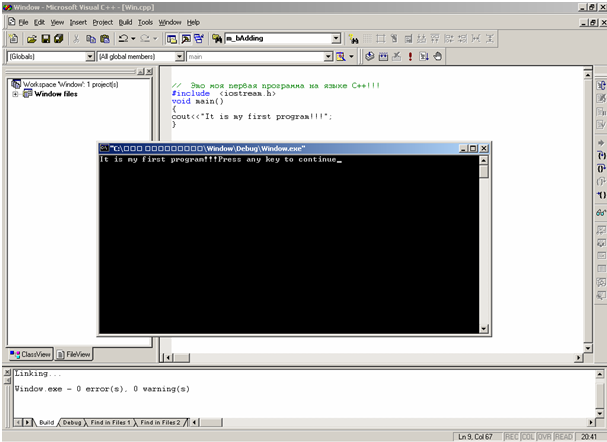Screen dimensions: 607x442
Task: Select the Find in Files 1 output tab
Action: (109, 423)
